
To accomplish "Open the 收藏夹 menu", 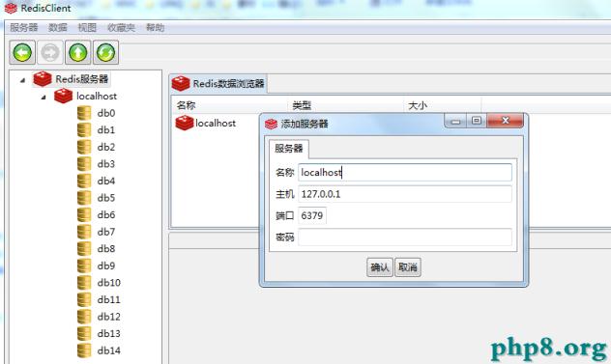I will (121, 28).
